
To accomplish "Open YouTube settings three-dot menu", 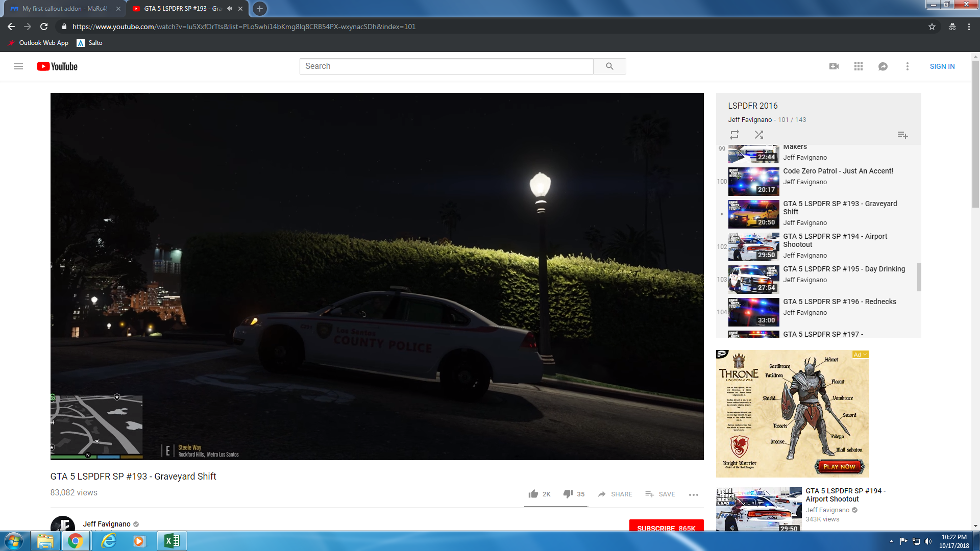I will [x=908, y=66].
